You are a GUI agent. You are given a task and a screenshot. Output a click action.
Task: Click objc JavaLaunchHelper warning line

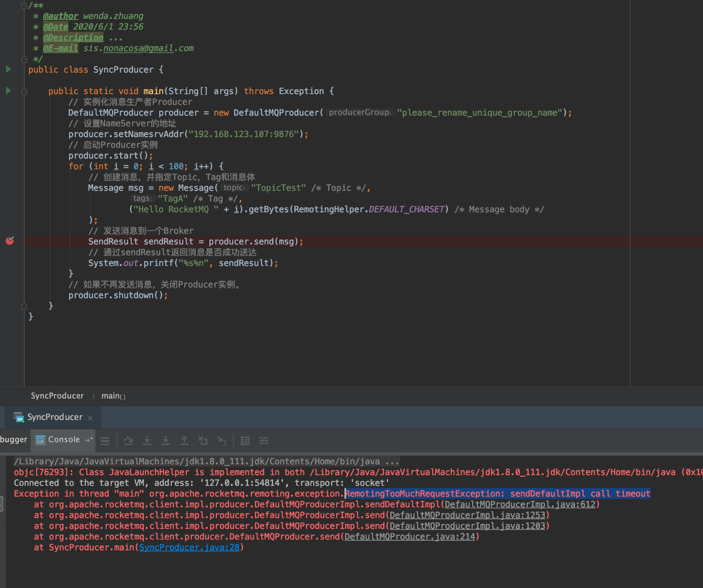click(358, 472)
